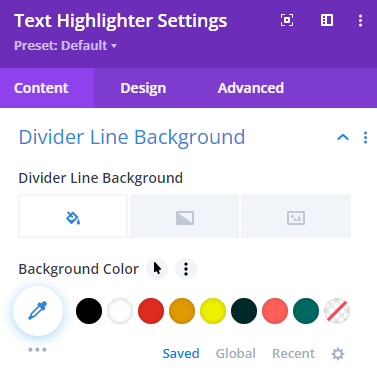Switch to the image background tab

(296, 216)
